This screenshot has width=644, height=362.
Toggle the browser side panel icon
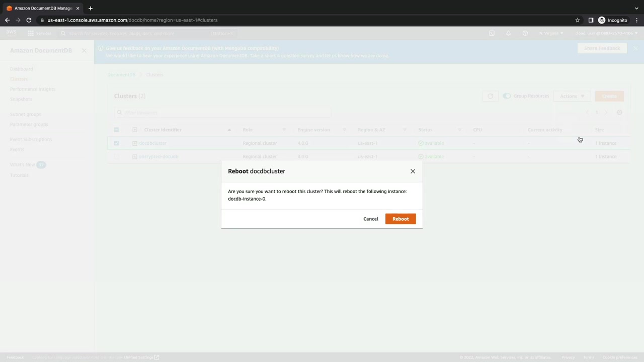click(591, 20)
